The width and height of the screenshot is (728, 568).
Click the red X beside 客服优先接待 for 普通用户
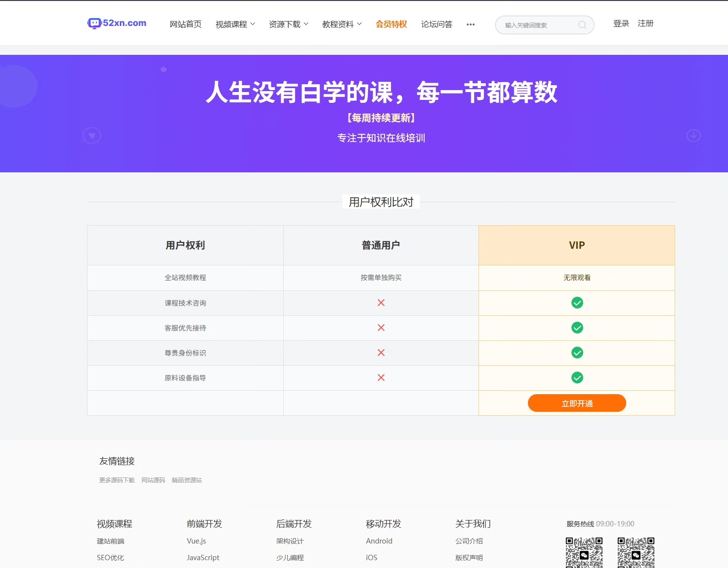pyautogui.click(x=381, y=328)
